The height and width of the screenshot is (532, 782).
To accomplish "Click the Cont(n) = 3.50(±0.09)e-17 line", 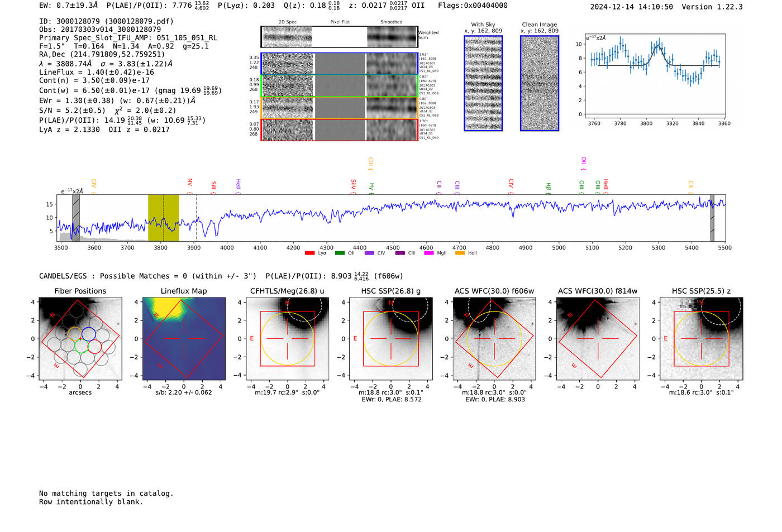I will pyautogui.click(x=94, y=80).
